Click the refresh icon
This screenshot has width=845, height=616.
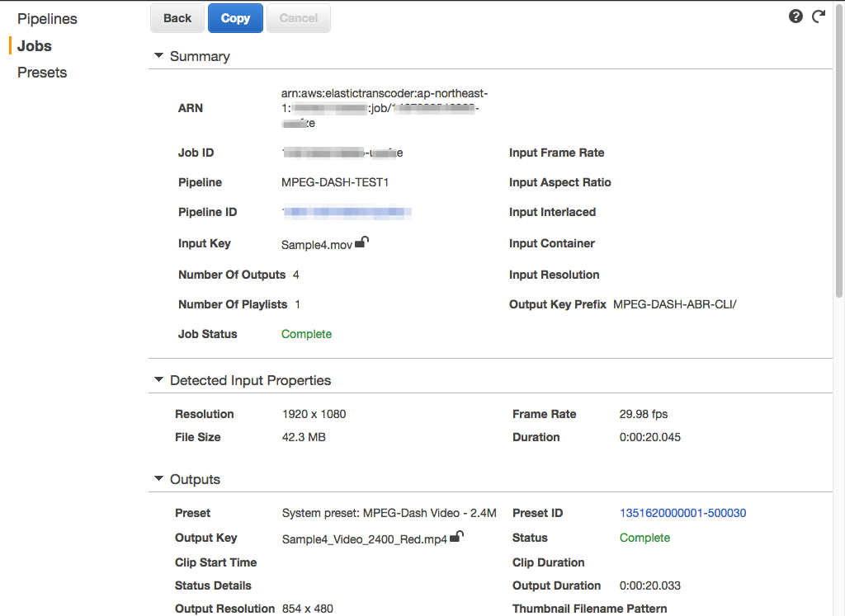(818, 16)
